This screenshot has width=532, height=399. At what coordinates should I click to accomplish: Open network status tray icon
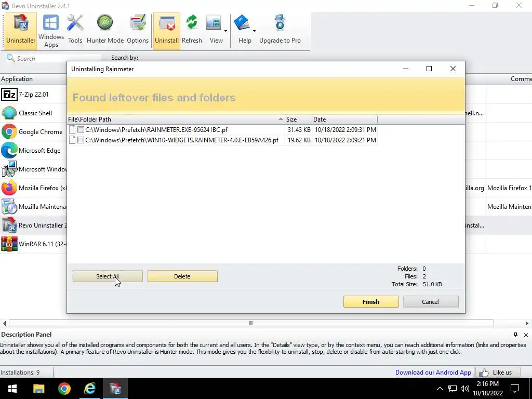coord(453,389)
